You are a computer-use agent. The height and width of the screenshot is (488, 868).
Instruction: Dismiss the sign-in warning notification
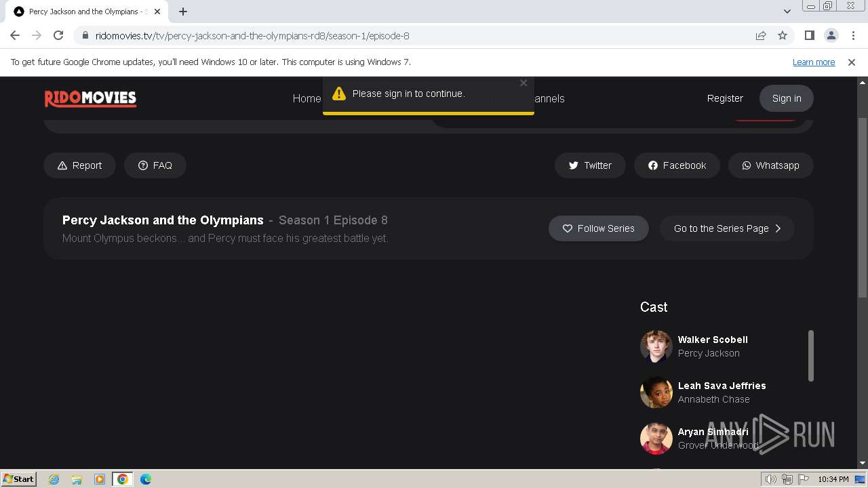(x=524, y=83)
